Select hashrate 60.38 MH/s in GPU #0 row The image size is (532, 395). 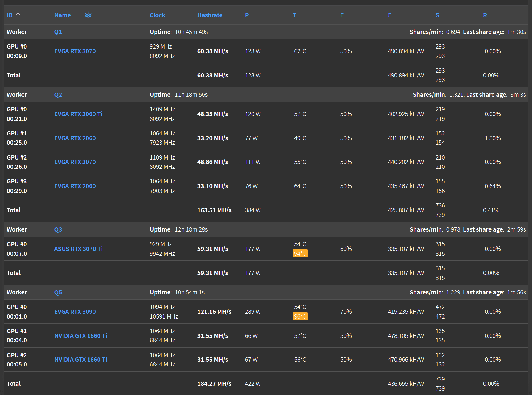[213, 51]
